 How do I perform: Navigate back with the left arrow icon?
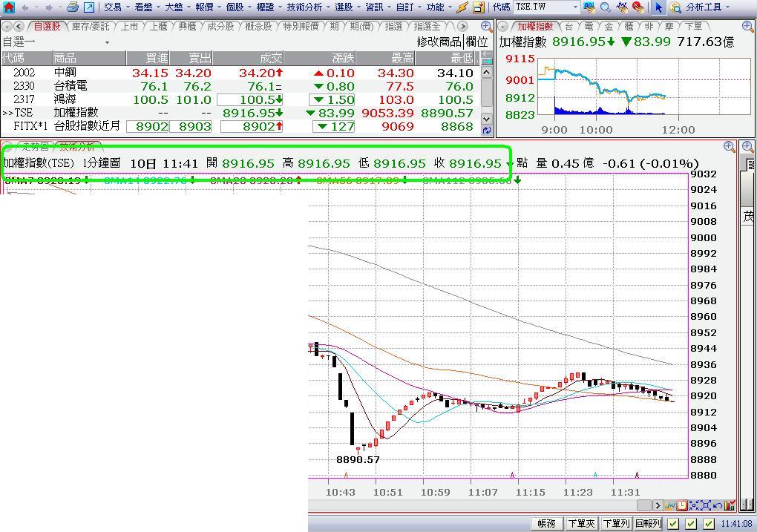coord(24,7)
